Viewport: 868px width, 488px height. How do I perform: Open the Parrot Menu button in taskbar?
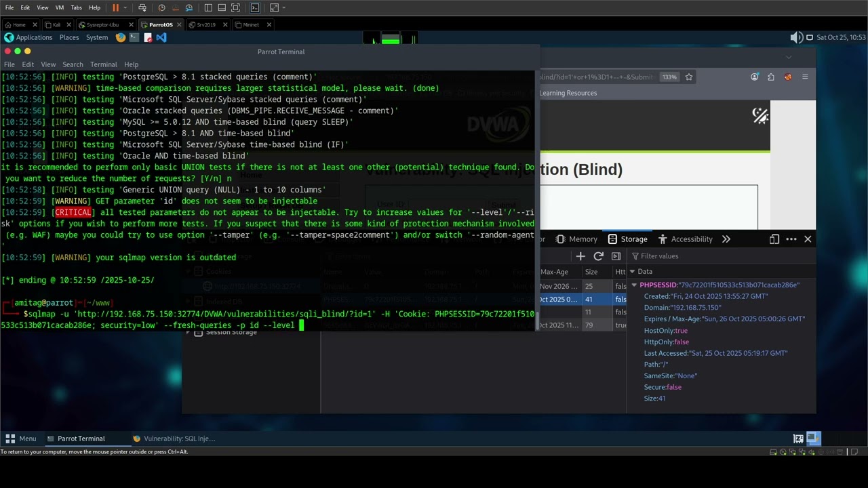[20, 439]
